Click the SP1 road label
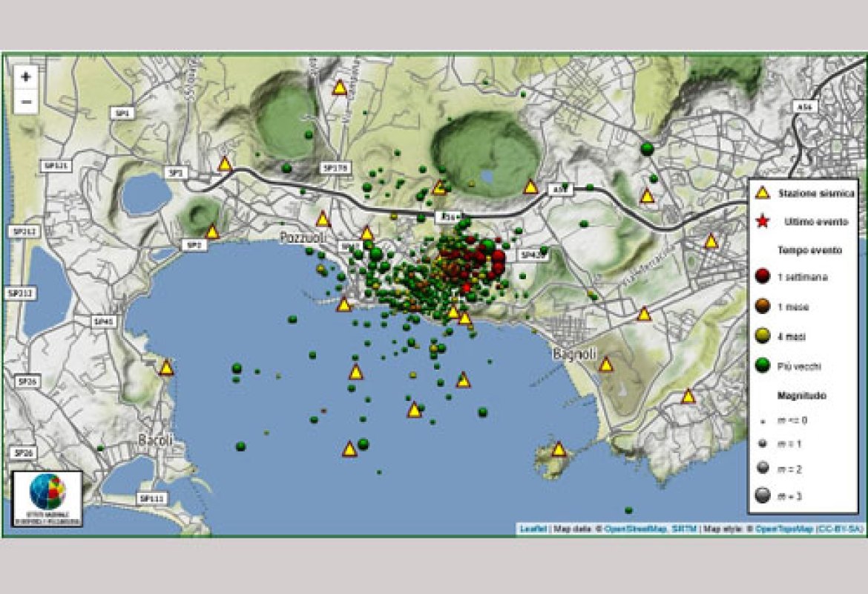The width and height of the screenshot is (868, 594). [122, 113]
